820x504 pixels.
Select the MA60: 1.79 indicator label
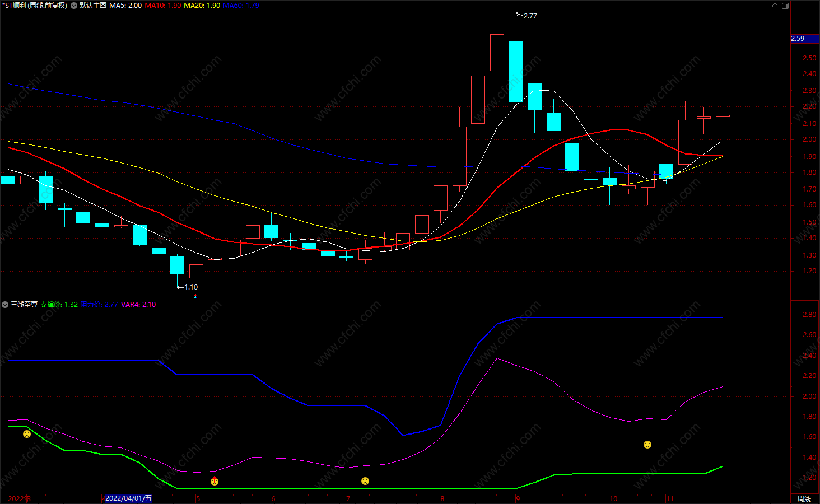click(241, 6)
